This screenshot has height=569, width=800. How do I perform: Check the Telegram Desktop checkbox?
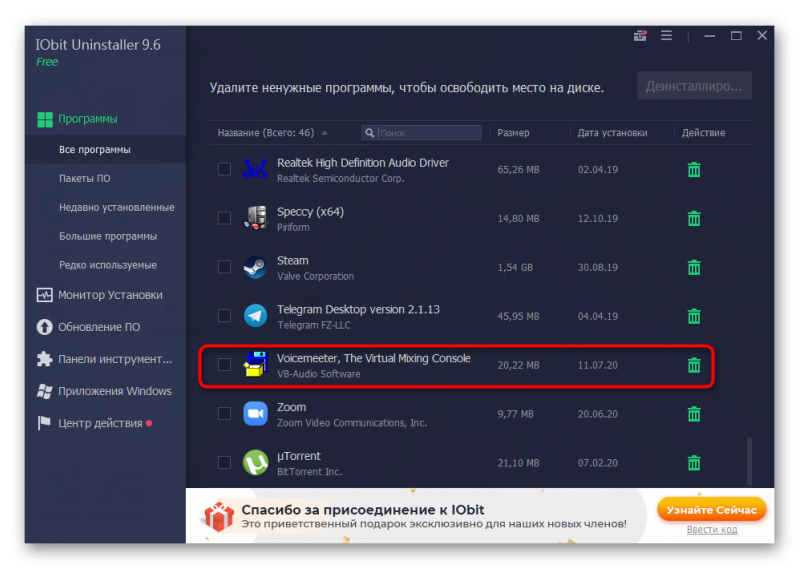click(224, 316)
